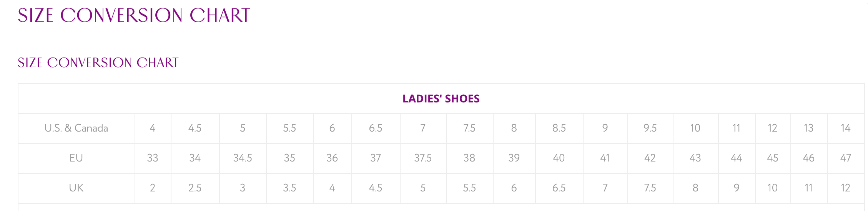
Task: Click the UK row label
Action: (x=76, y=188)
